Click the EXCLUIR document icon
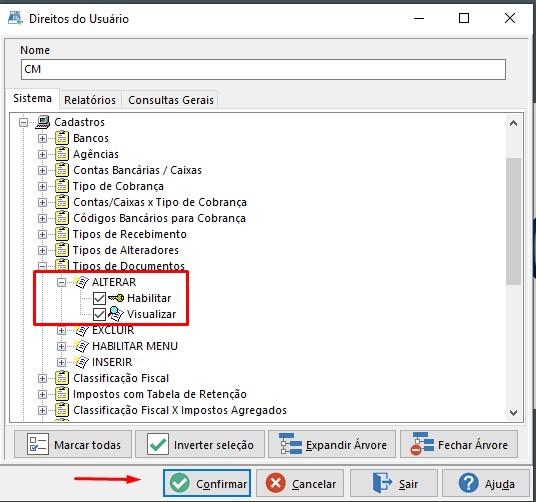This screenshot has width=536, height=502. tap(82, 330)
